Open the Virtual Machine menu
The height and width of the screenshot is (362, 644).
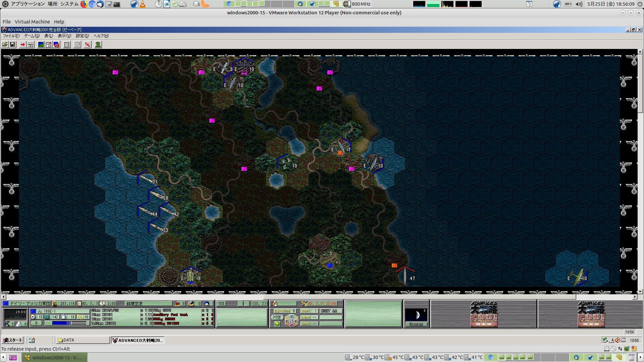point(32,22)
